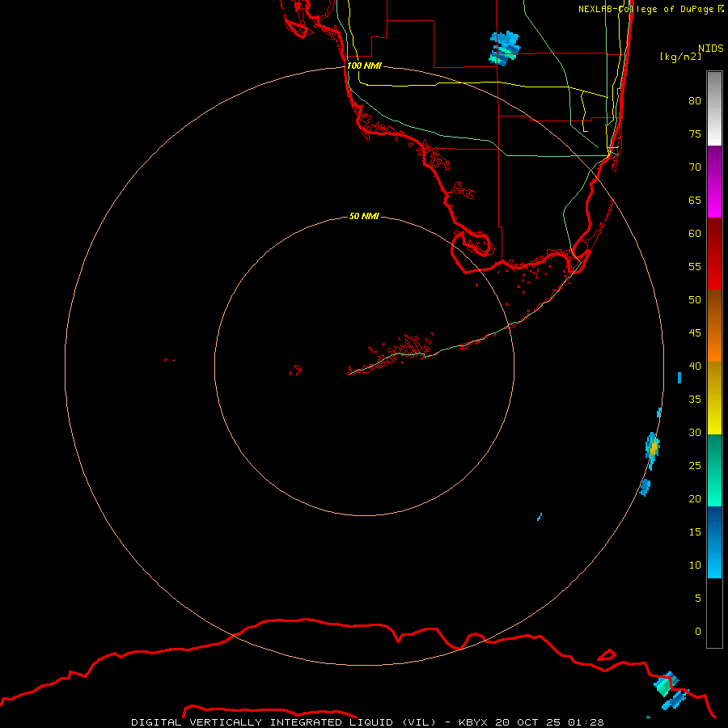This screenshot has height=728, width=728.
Task: Click the scale value 10
Action: (695, 565)
